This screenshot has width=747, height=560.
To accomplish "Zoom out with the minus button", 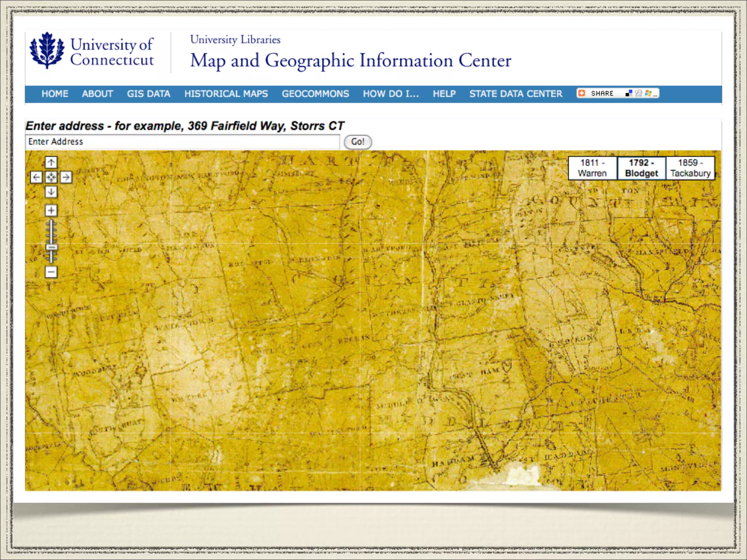I will point(51,272).
